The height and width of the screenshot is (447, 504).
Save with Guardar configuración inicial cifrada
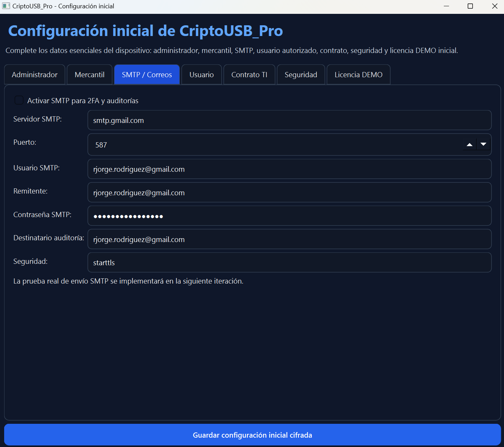(253, 435)
